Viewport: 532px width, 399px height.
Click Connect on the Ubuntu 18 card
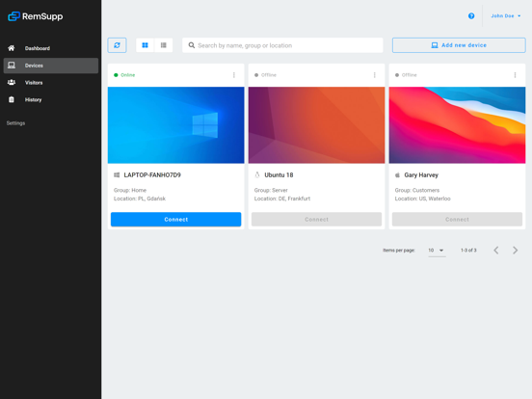[316, 219]
